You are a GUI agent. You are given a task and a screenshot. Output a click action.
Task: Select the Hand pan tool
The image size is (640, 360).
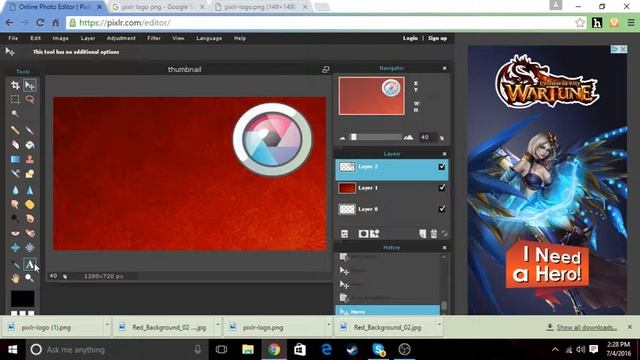coord(15,278)
